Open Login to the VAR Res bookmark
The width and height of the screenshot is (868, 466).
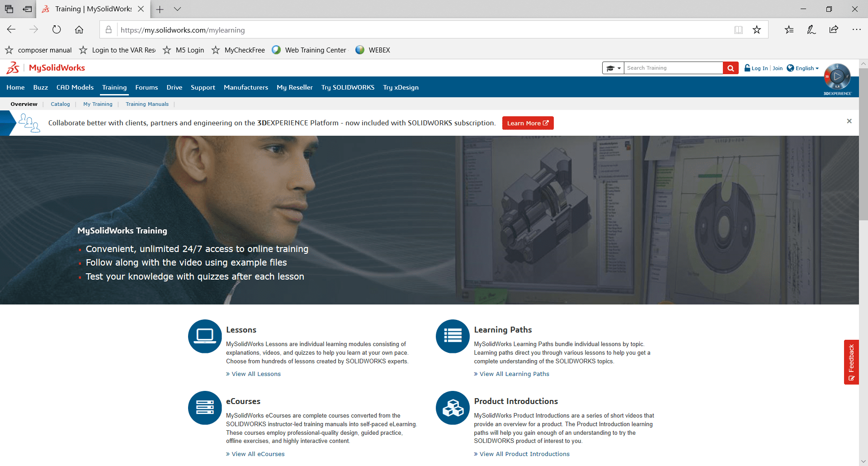(118, 50)
